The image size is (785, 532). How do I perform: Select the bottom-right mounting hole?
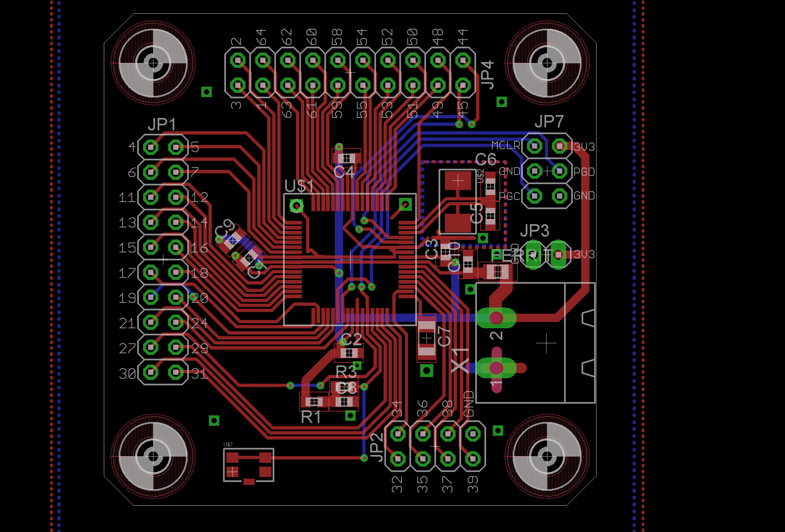[547, 457]
